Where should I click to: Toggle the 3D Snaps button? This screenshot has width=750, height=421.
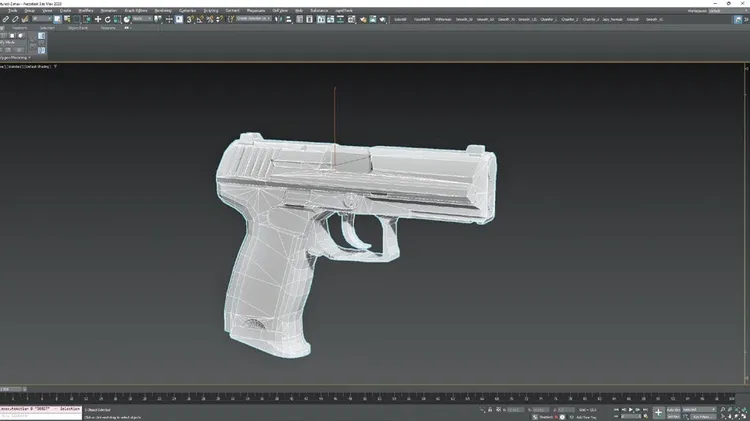click(190, 19)
